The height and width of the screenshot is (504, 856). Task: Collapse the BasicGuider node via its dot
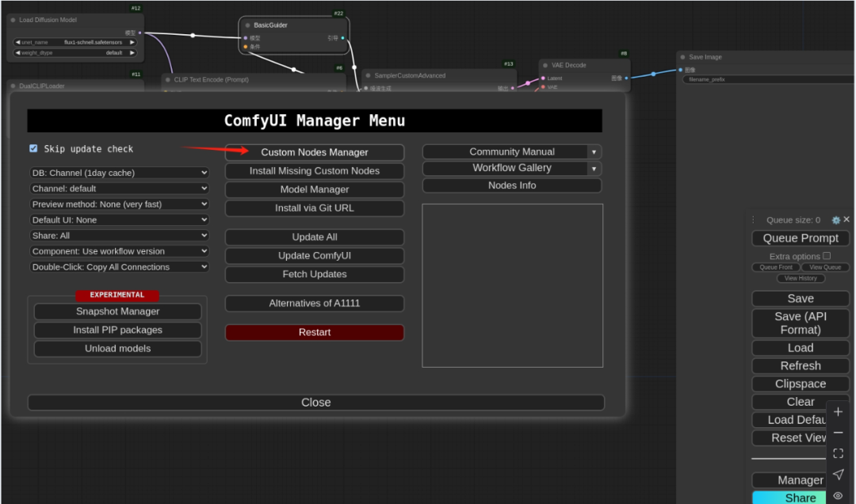click(x=248, y=25)
